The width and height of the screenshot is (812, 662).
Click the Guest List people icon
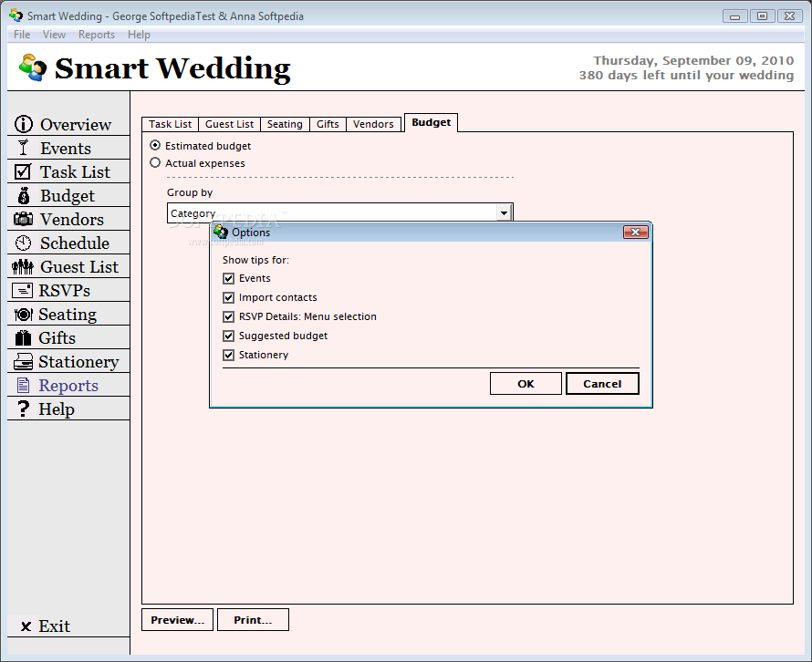pyautogui.click(x=23, y=266)
